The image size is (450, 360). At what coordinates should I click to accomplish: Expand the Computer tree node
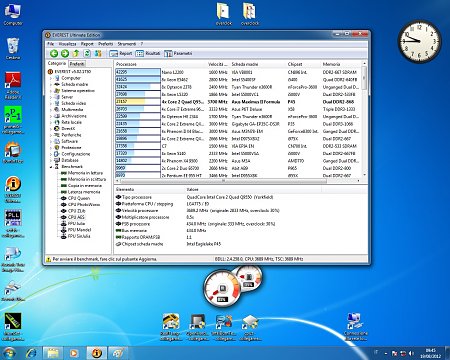pos(51,78)
